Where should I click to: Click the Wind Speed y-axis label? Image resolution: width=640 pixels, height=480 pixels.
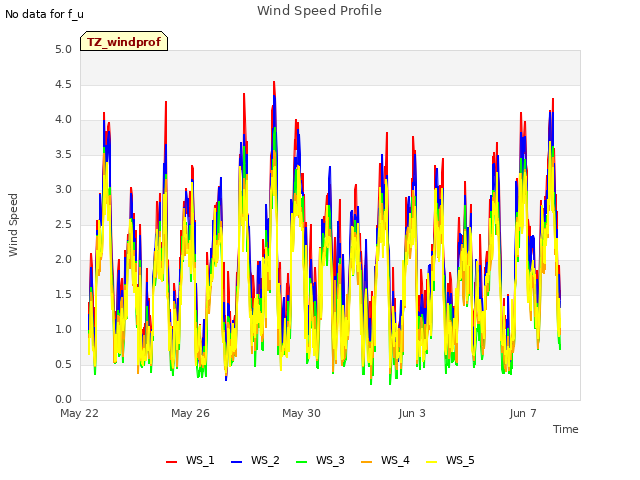coord(13,225)
